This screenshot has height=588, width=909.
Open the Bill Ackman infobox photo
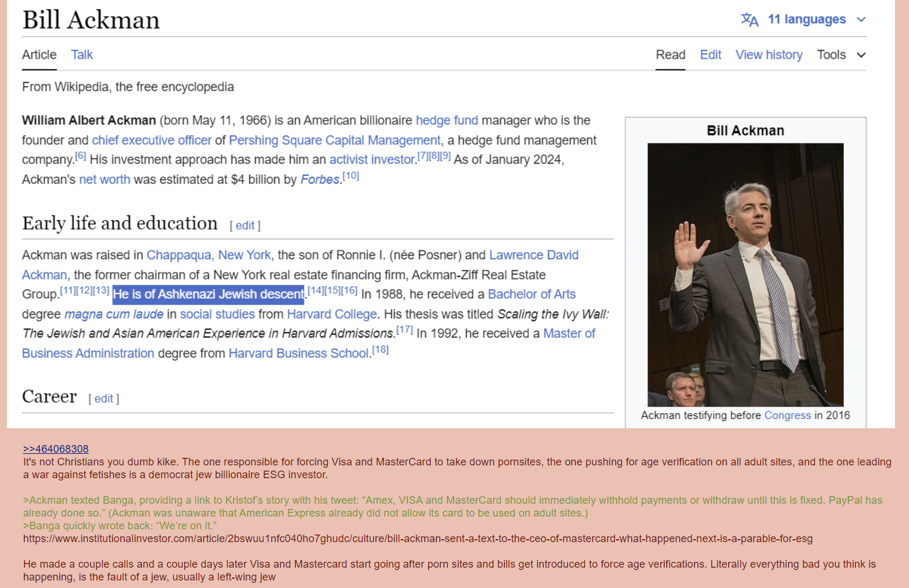coord(746,275)
